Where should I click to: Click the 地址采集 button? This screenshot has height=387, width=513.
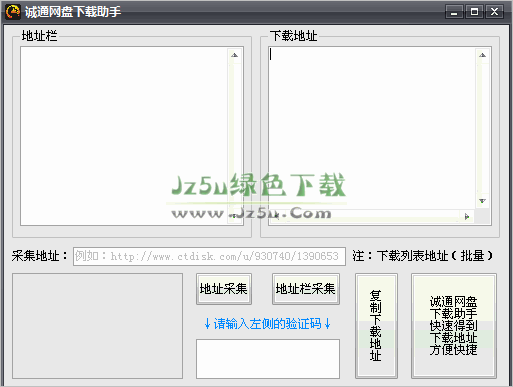coord(224,289)
